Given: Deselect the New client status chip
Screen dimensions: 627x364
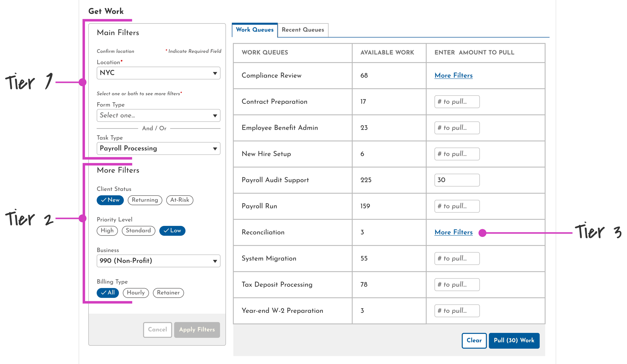Looking at the screenshot, I should (x=110, y=200).
